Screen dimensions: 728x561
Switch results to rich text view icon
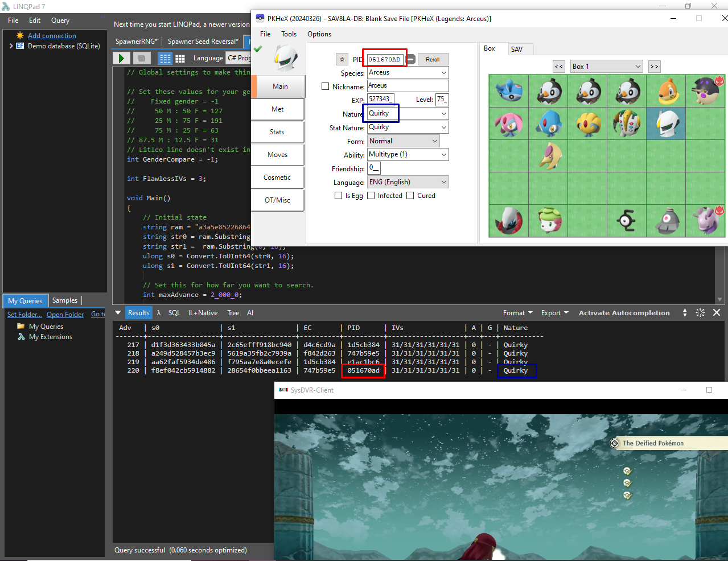click(x=165, y=58)
